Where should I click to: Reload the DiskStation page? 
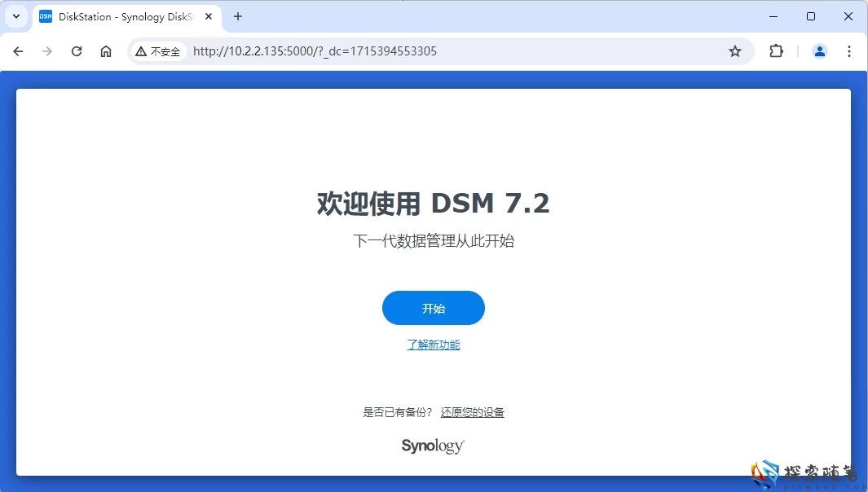pos(76,51)
